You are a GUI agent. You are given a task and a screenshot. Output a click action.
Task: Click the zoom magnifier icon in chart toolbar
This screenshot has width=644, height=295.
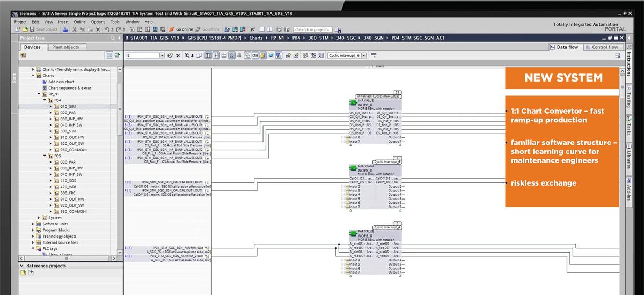[x=187, y=55]
